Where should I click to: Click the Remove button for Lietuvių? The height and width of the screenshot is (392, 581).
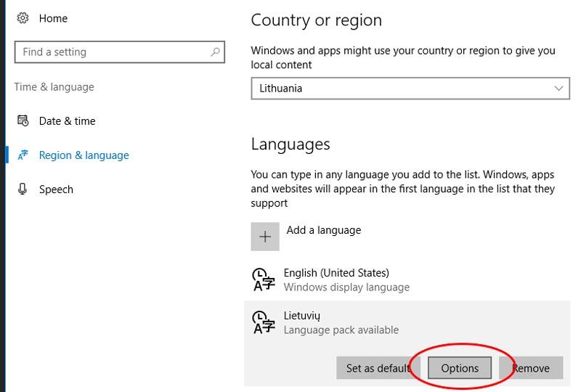(x=531, y=368)
